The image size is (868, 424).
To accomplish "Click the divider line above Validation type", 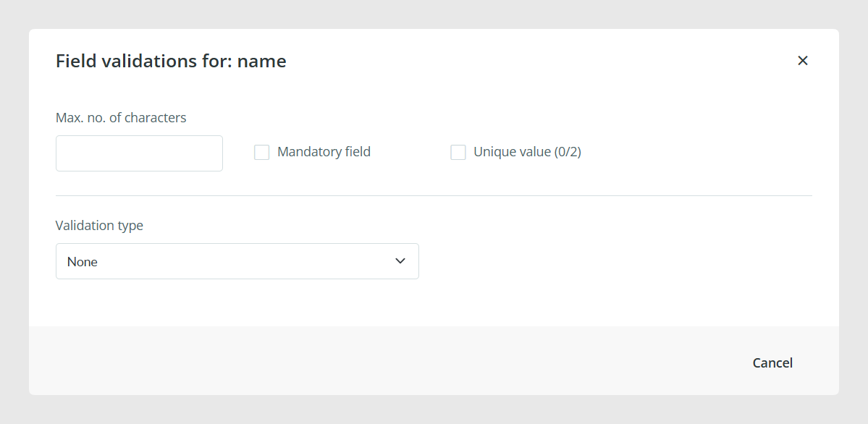I will point(434,195).
